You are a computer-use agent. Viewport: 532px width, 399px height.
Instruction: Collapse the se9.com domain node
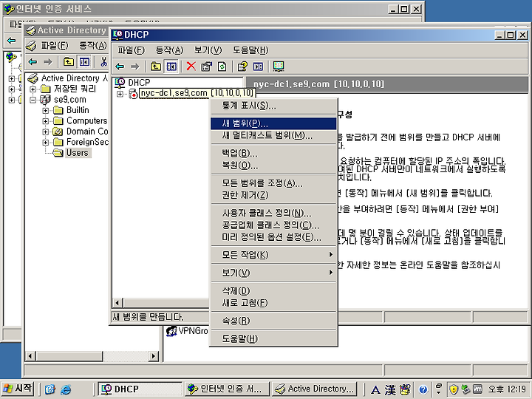(x=33, y=100)
